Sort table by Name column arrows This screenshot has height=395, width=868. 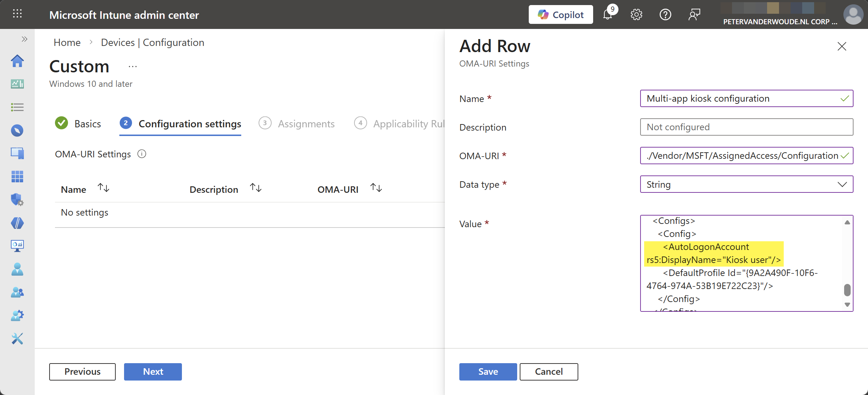pyautogui.click(x=103, y=188)
